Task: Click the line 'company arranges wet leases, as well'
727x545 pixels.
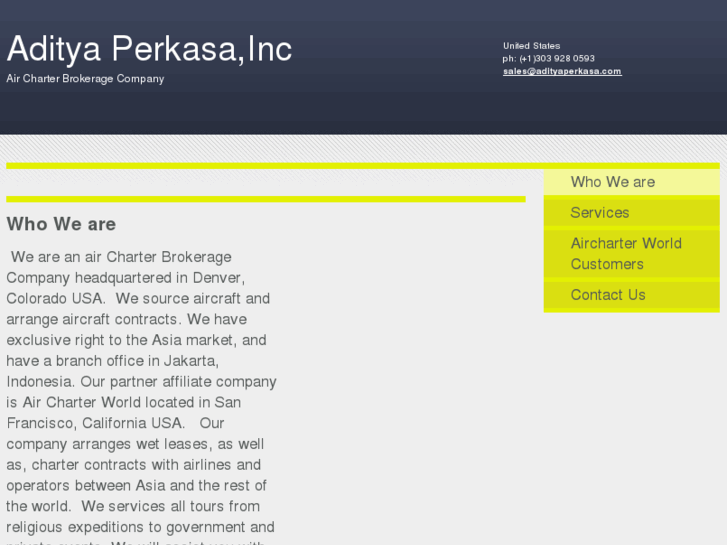Action: pyautogui.click(x=135, y=444)
